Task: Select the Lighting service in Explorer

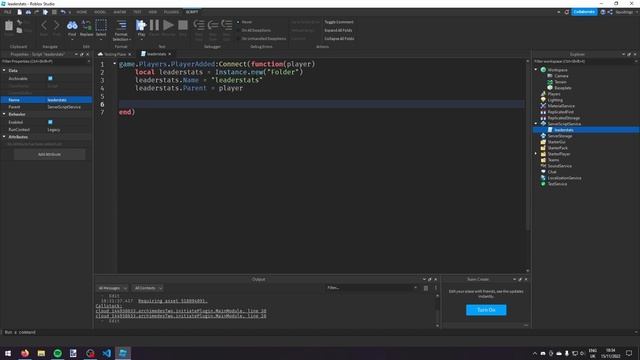Action: coord(555,100)
